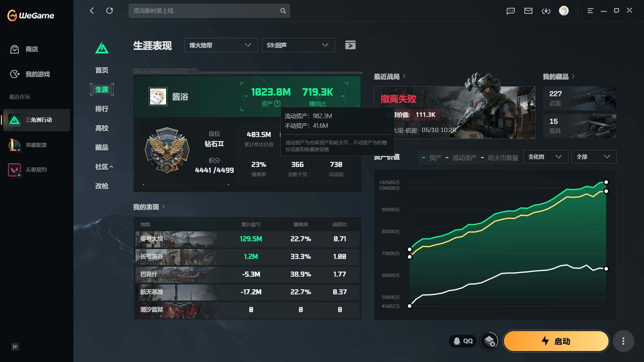Image resolution: width=644 pixels, height=362 pixels.
Task: Expand 我的藏品 collection
Action: point(559,77)
